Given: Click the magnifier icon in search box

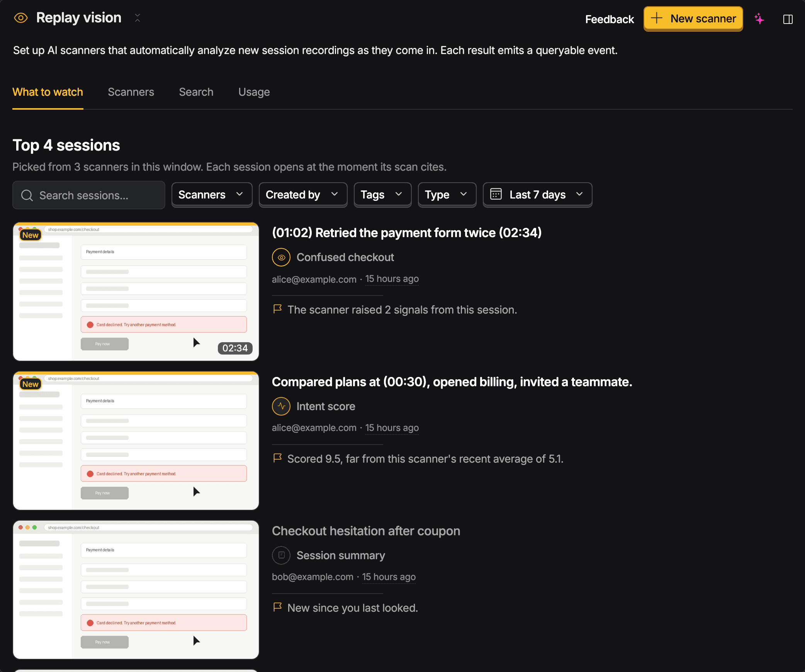Looking at the screenshot, I should pyautogui.click(x=27, y=195).
